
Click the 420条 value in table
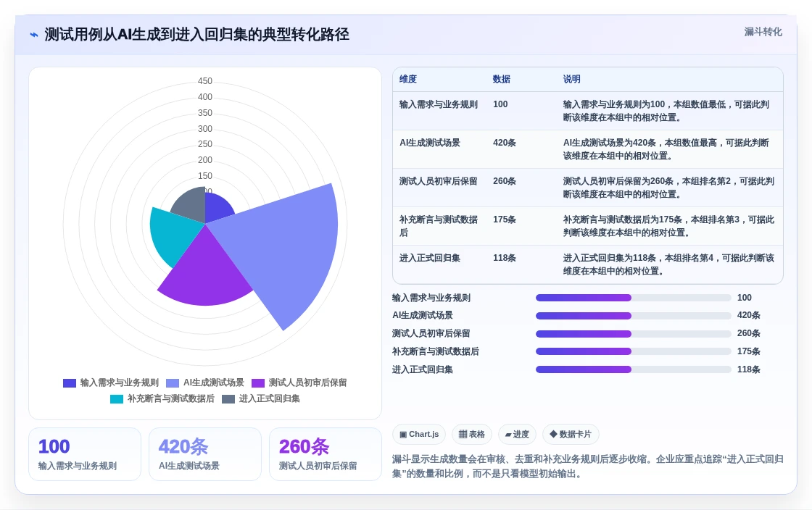(505, 143)
